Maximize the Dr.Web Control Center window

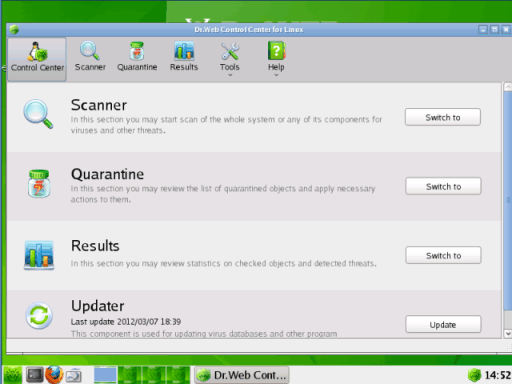pyautogui.click(x=494, y=30)
